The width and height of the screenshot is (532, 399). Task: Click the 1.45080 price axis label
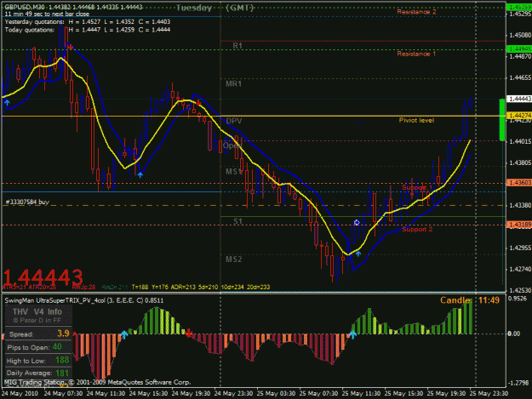pyautogui.click(x=520, y=35)
